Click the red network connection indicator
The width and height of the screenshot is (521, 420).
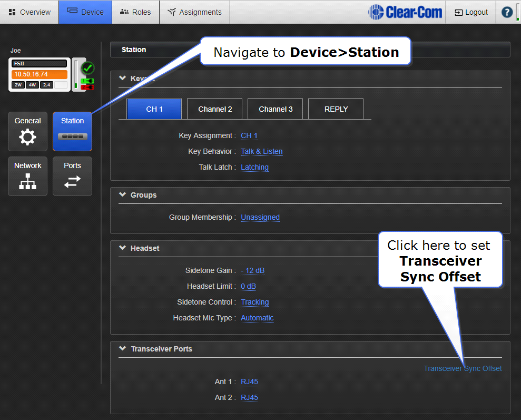[x=87, y=87]
